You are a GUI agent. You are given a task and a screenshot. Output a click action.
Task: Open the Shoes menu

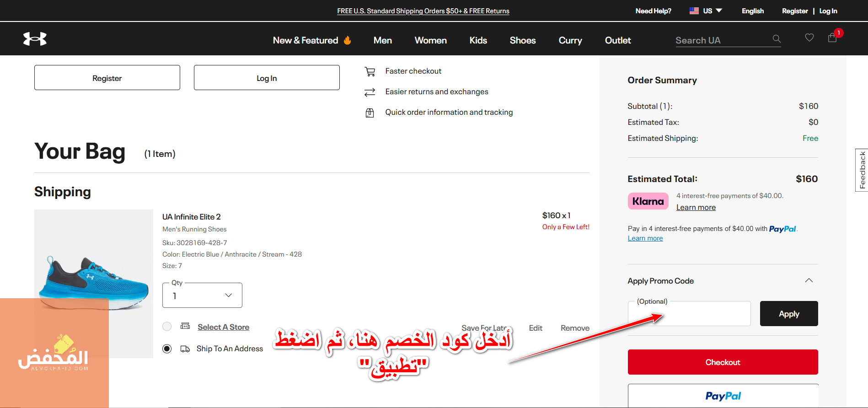tap(523, 40)
